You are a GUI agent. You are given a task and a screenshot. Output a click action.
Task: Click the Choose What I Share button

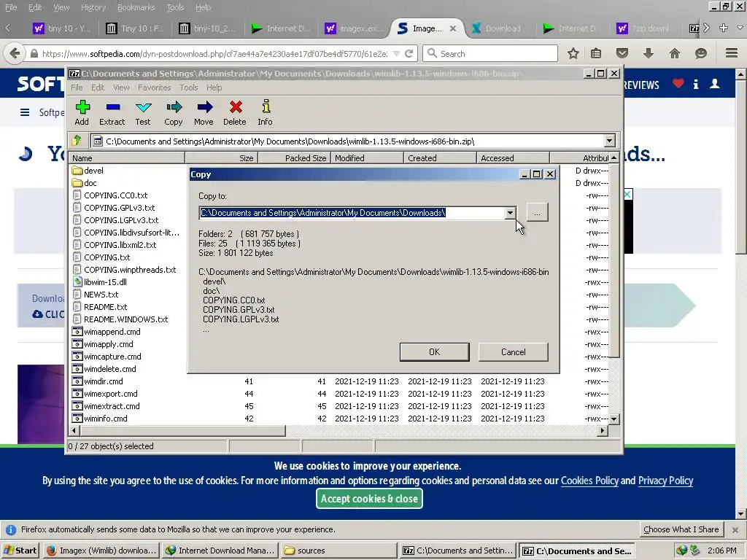[681, 529]
